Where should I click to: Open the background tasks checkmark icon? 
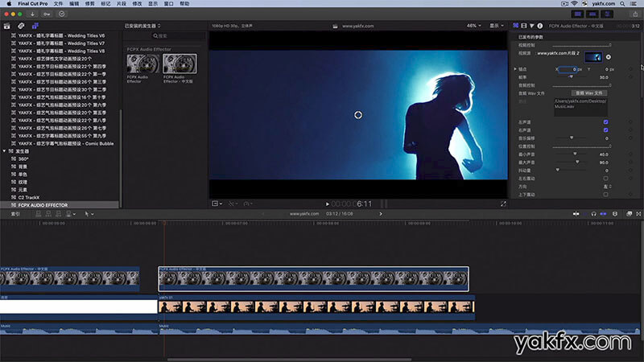click(x=62, y=14)
